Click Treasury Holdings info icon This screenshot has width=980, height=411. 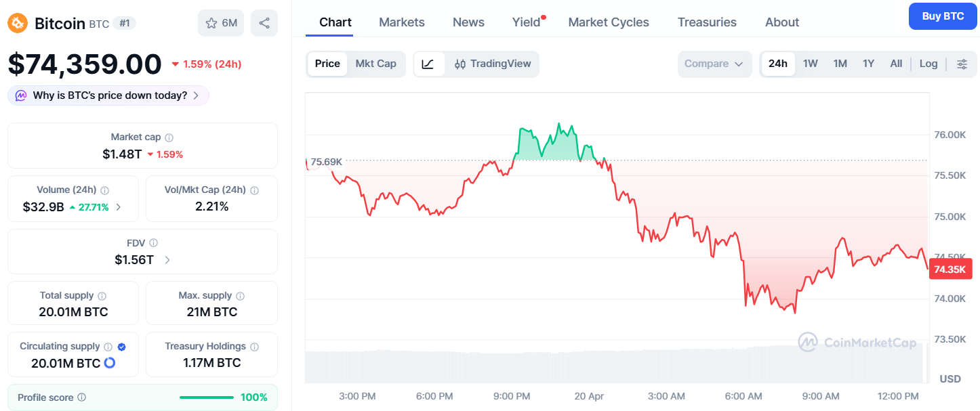(x=254, y=347)
